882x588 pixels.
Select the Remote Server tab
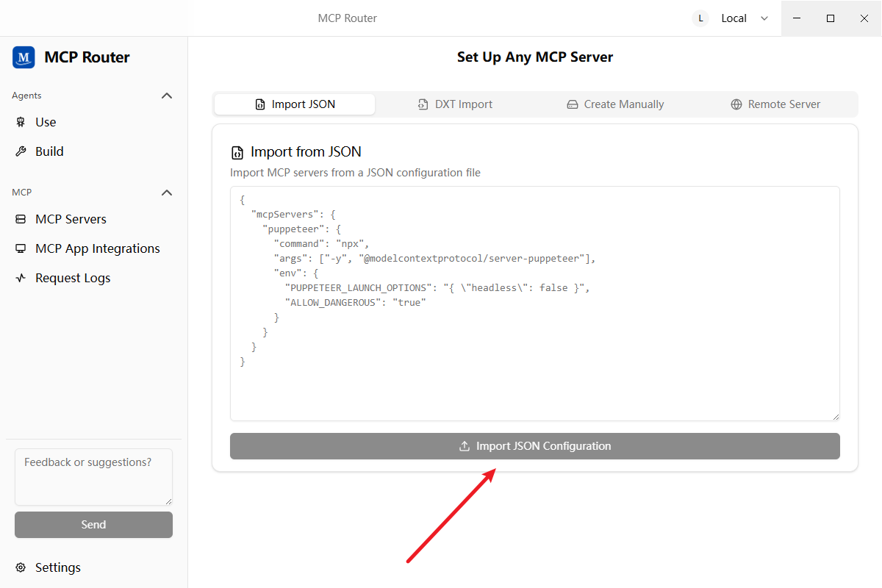[775, 104]
